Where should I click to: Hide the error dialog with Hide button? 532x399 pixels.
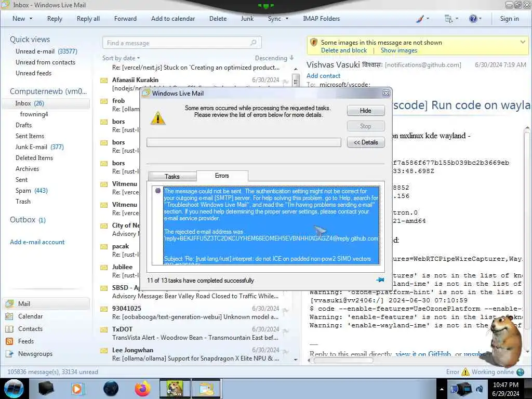[x=366, y=111]
